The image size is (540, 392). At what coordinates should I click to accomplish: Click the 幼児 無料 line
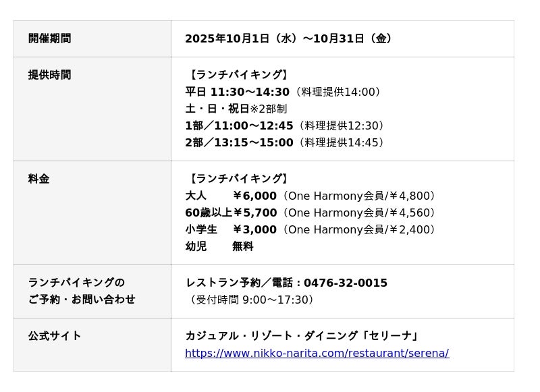coord(219,246)
